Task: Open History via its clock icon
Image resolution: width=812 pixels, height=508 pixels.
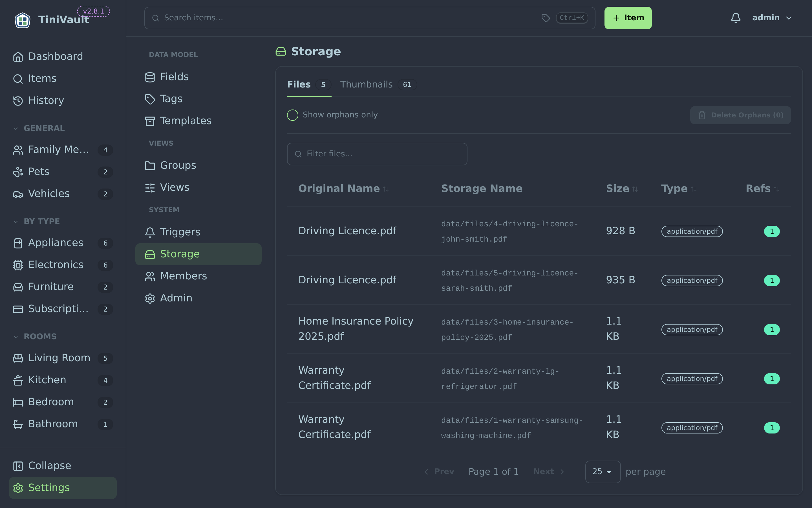Action: click(18, 101)
